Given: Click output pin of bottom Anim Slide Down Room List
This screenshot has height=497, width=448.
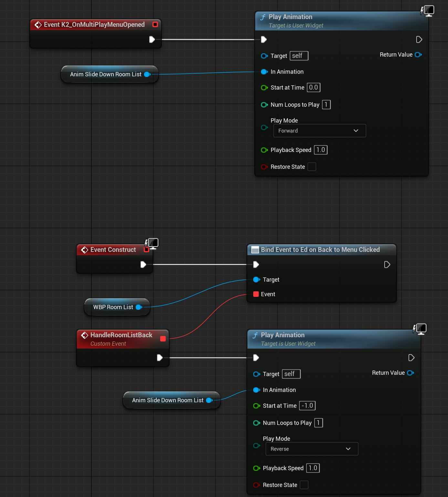Looking at the screenshot, I should pyautogui.click(x=209, y=400).
